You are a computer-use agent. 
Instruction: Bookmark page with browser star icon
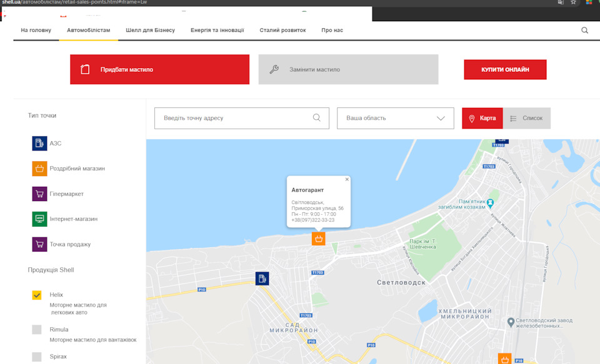[573, 2]
